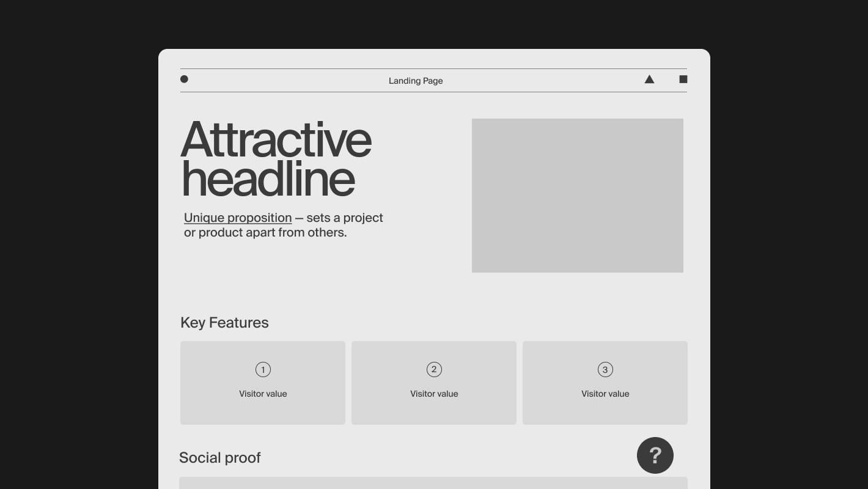Click "Visitor value" label under number 2
The height and width of the screenshot is (489, 868).
pyautogui.click(x=434, y=394)
